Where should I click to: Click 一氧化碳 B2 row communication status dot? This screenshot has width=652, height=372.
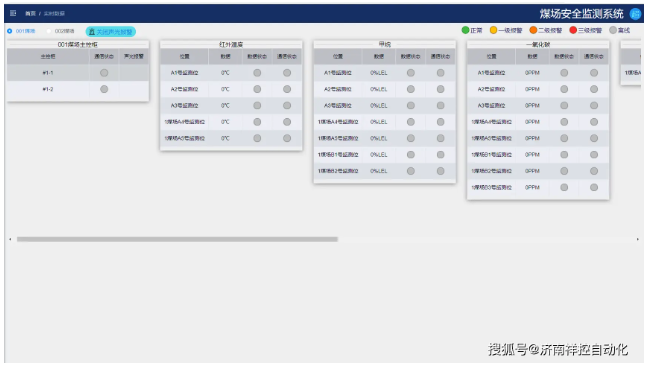click(x=594, y=171)
